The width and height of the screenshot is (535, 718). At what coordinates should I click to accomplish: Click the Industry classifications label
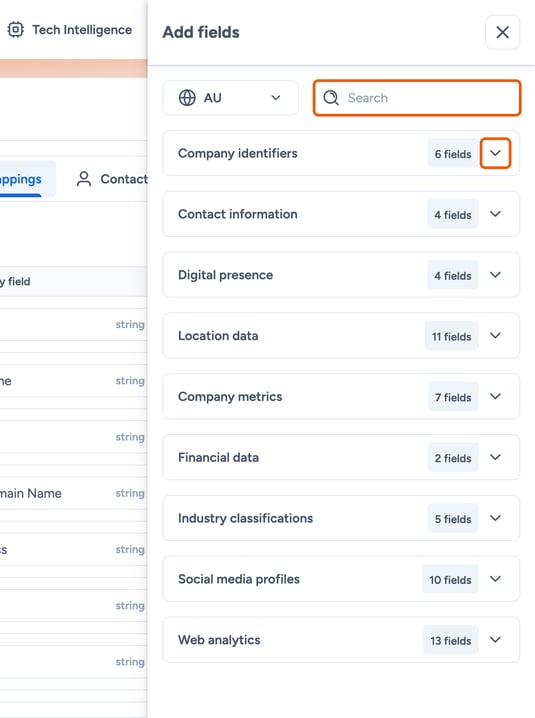pyautogui.click(x=246, y=518)
